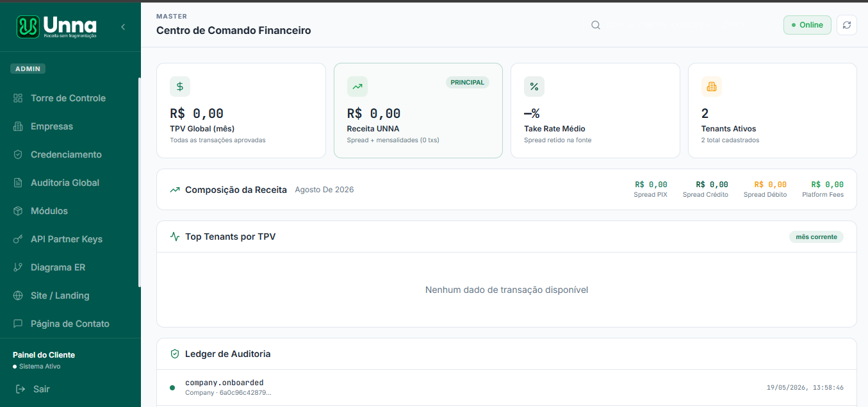Click the dollar icon on TPV Global card
Image resolution: width=868 pixels, height=407 pixels.
click(180, 87)
